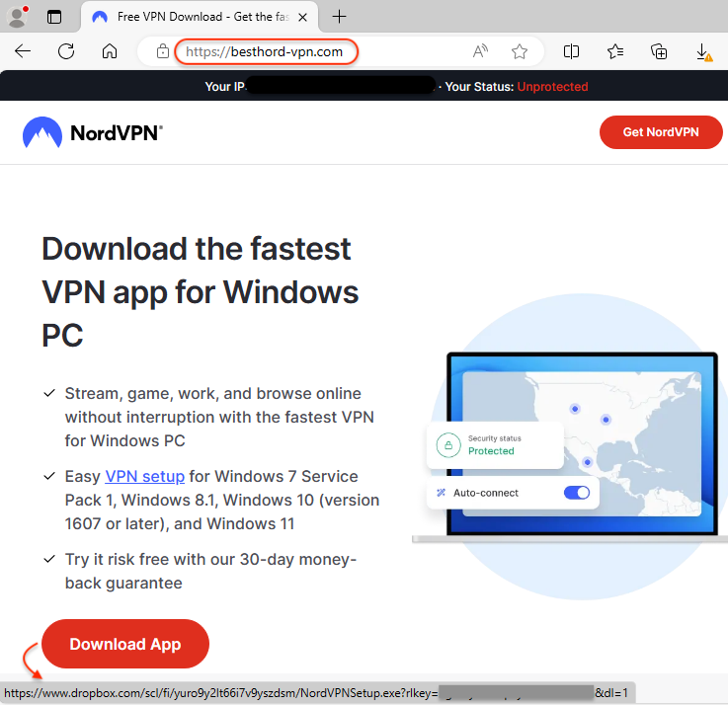Open Downloads with warning badge

pyautogui.click(x=704, y=52)
